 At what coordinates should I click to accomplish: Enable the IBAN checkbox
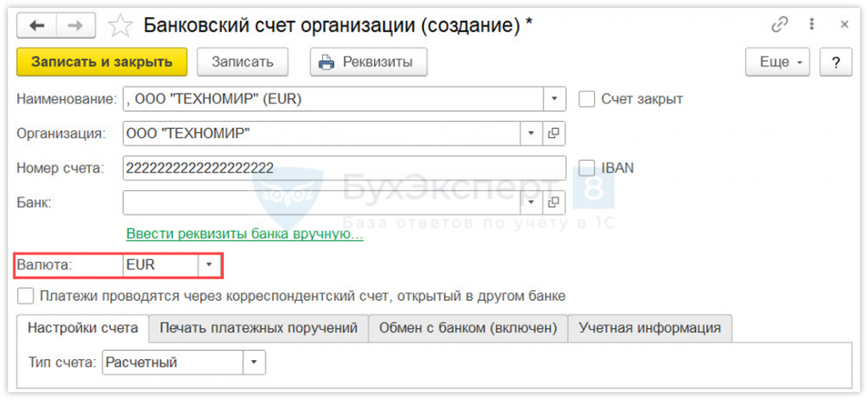pyautogui.click(x=587, y=168)
